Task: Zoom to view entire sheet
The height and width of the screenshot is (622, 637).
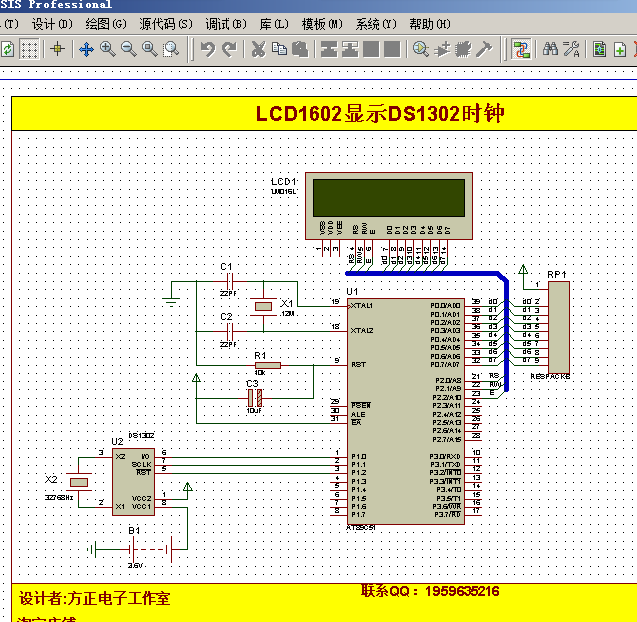Action: pyautogui.click(x=150, y=49)
